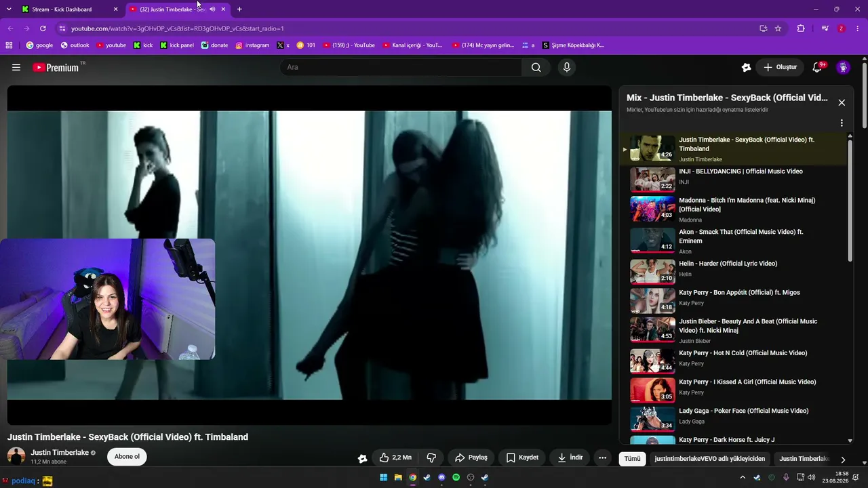Click the Kaydet save button

click(x=522, y=457)
